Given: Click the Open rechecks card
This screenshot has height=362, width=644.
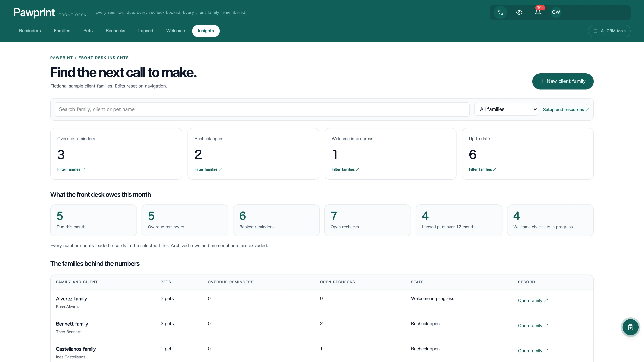Looking at the screenshot, I should pyautogui.click(x=367, y=220).
